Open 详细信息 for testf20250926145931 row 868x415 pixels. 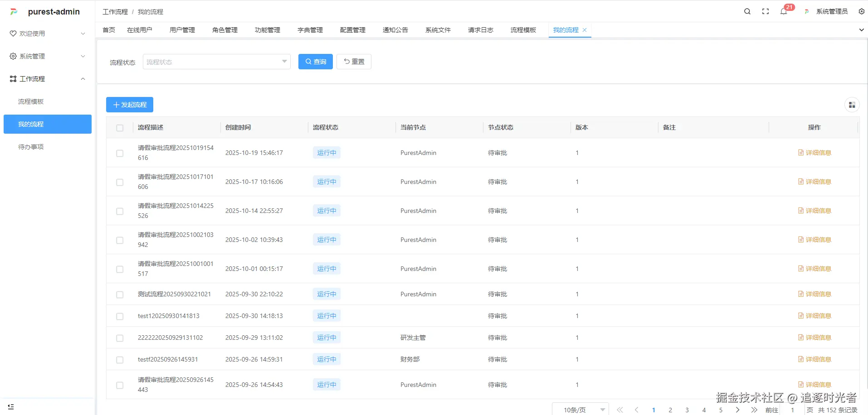tap(814, 359)
